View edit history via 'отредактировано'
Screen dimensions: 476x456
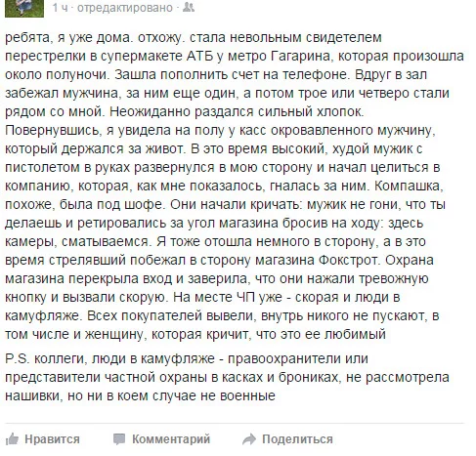click(125, 8)
